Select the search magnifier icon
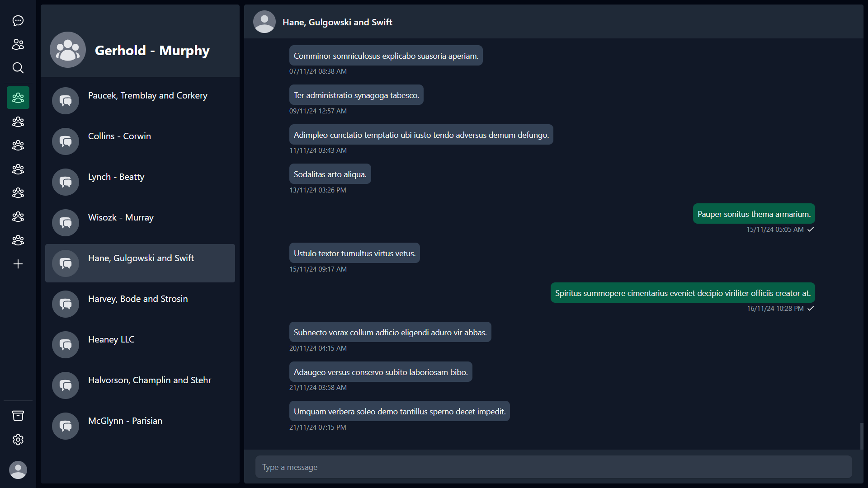This screenshot has height=488, width=868. [18, 68]
